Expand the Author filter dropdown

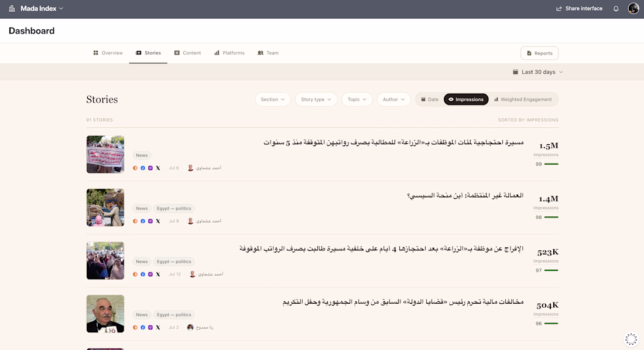[394, 100]
